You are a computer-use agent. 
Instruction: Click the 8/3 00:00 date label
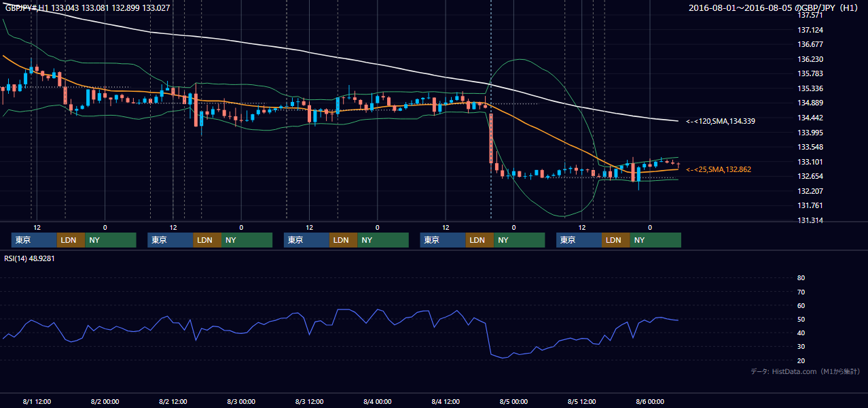(x=241, y=402)
